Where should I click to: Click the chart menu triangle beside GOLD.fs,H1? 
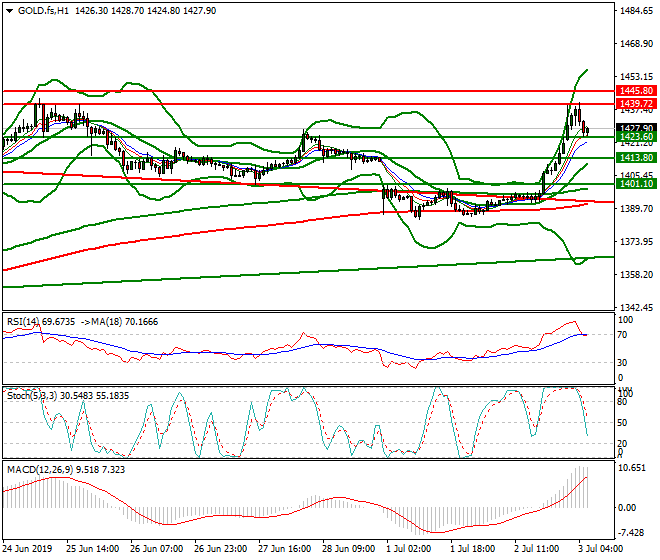coord(9,11)
